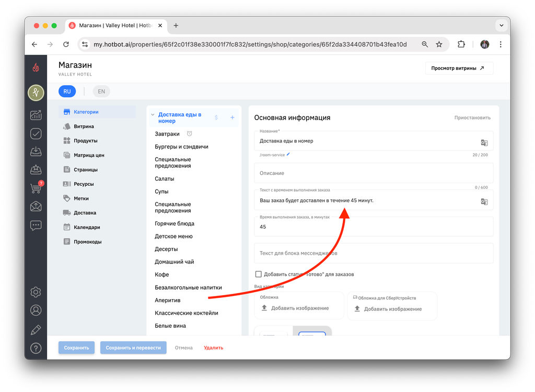
Task: Select the Завтраки subcategory
Action: click(x=167, y=134)
